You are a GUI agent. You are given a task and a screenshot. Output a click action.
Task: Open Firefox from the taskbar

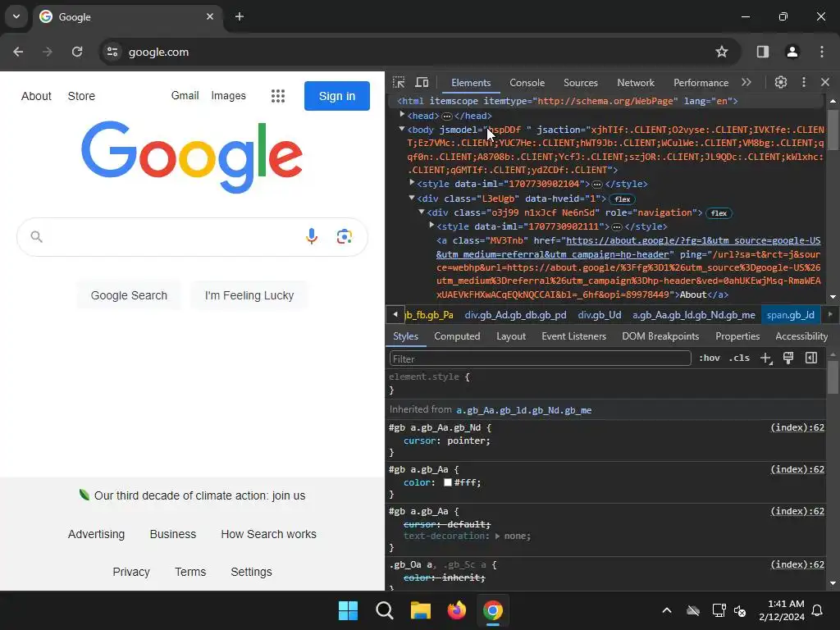[x=456, y=610]
